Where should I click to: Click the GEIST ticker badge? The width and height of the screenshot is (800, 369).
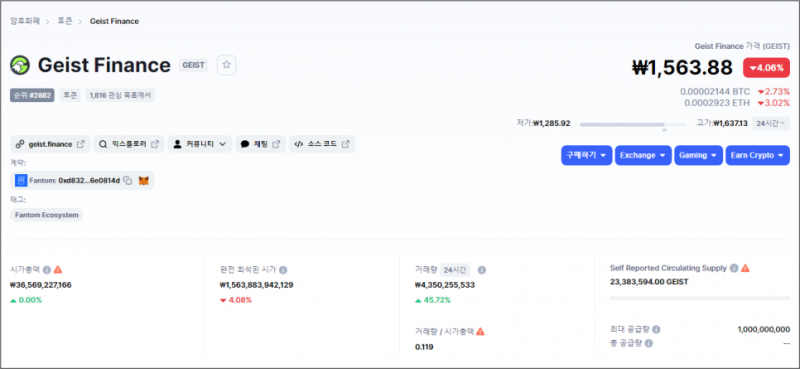(193, 65)
